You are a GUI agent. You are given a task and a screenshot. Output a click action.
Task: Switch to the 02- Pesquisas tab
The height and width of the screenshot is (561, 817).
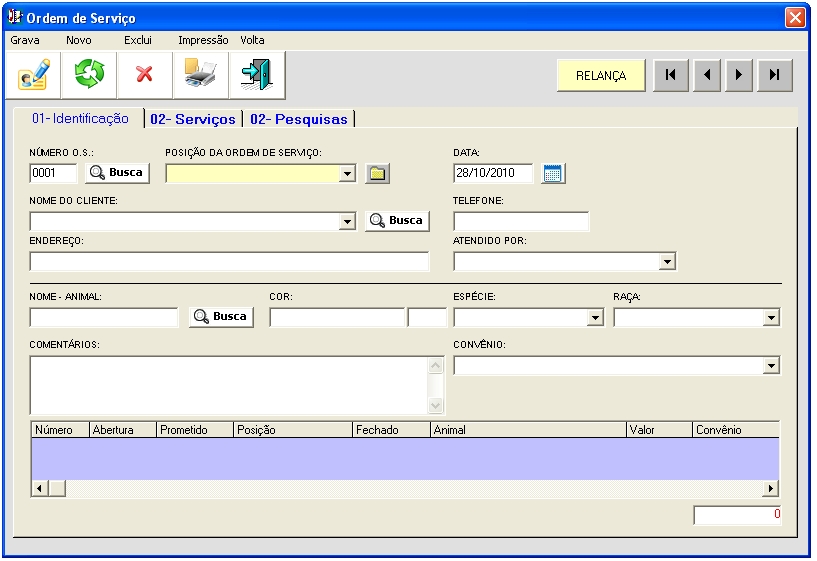[x=298, y=119]
